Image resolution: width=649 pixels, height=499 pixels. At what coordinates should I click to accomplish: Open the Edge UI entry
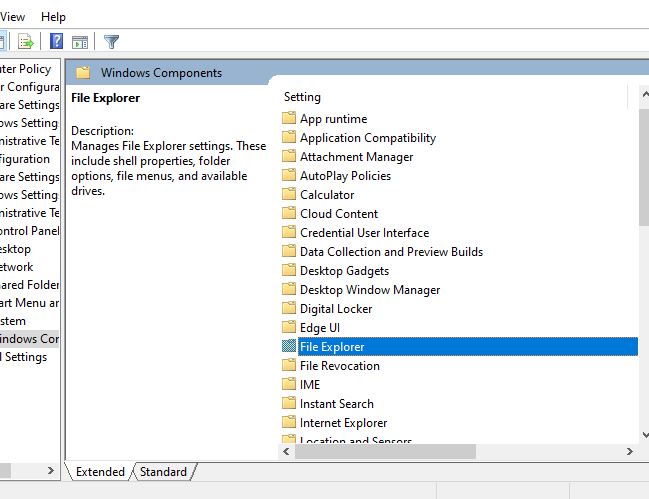click(320, 328)
